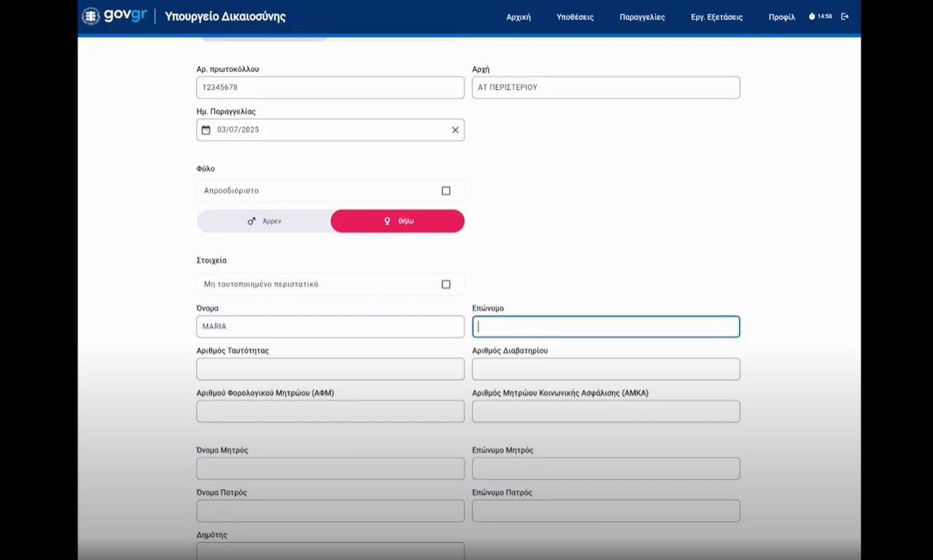Viewport: 933px width, 560px height.
Task: Open the Προφίλ link
Action: tap(781, 17)
